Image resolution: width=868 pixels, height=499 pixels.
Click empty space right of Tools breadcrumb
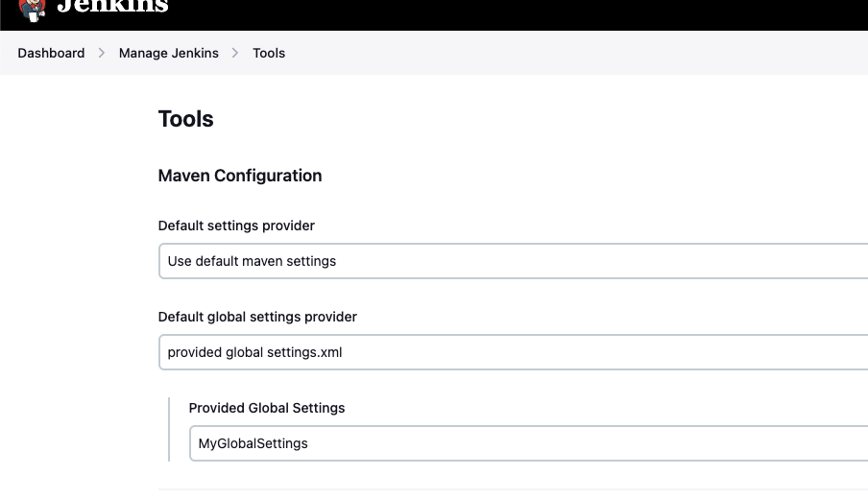pyautogui.click(x=576, y=53)
